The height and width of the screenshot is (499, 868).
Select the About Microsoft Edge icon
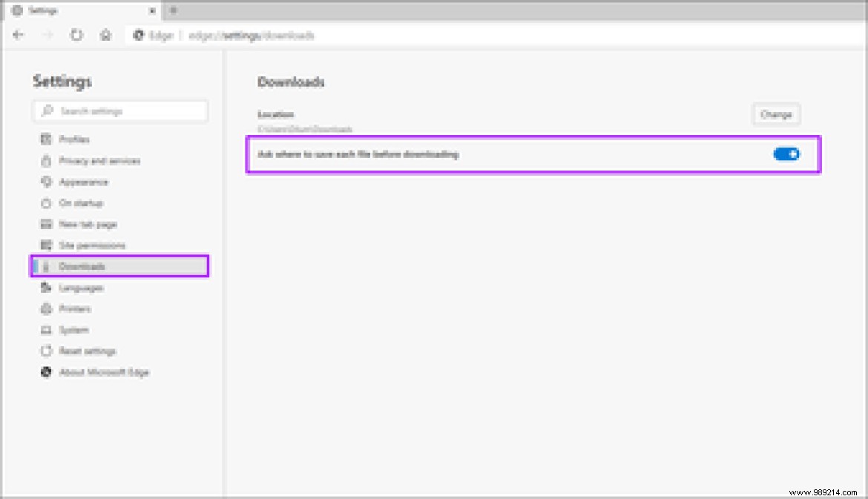click(x=46, y=372)
